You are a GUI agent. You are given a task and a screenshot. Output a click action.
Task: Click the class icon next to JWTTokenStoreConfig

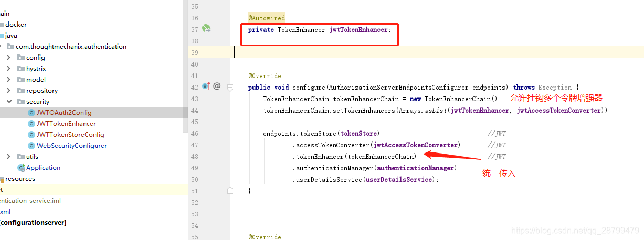point(31,135)
